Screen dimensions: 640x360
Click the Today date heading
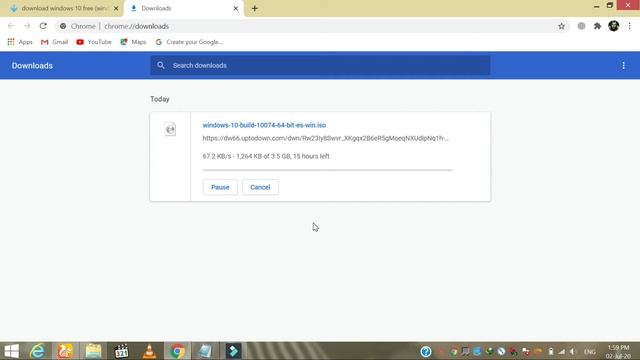pyautogui.click(x=160, y=99)
